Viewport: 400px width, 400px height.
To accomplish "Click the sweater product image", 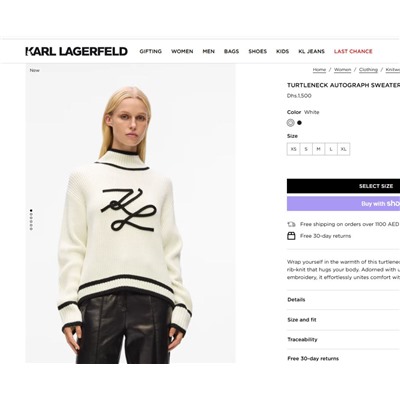I will [x=131, y=213].
